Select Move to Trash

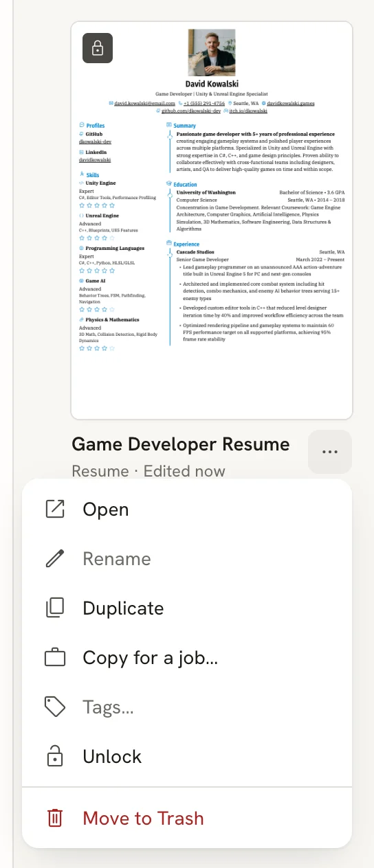click(187, 819)
